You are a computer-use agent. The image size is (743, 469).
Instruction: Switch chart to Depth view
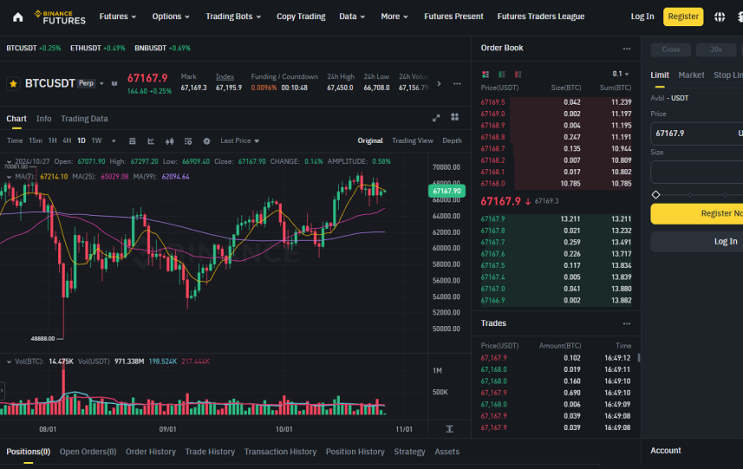point(452,141)
